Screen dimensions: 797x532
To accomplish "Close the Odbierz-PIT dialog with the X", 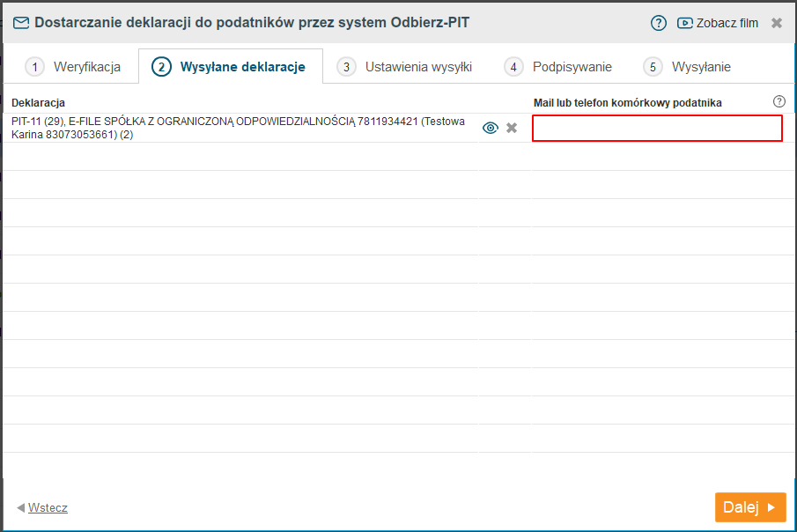I will 777,23.
